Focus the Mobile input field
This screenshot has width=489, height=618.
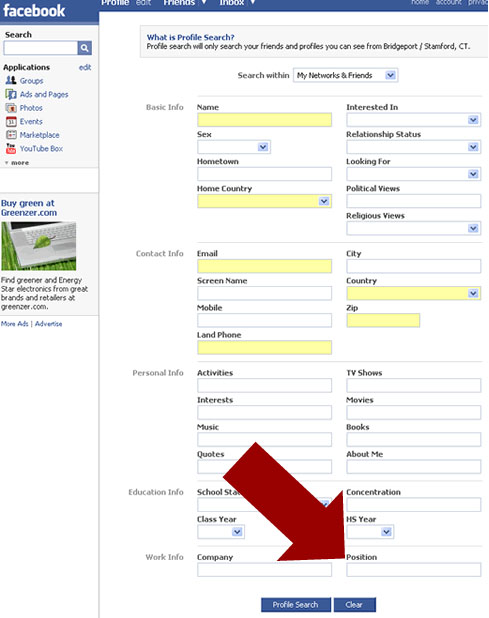point(264,320)
